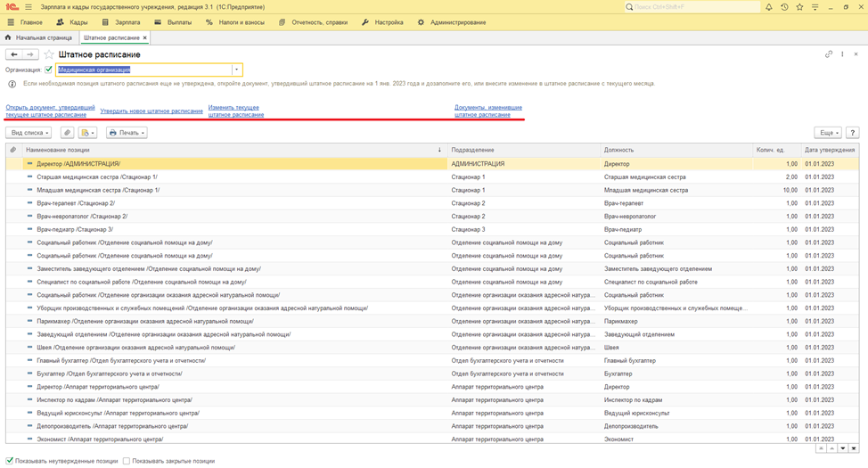
Task: Open the Настройка section
Action: pos(382,22)
